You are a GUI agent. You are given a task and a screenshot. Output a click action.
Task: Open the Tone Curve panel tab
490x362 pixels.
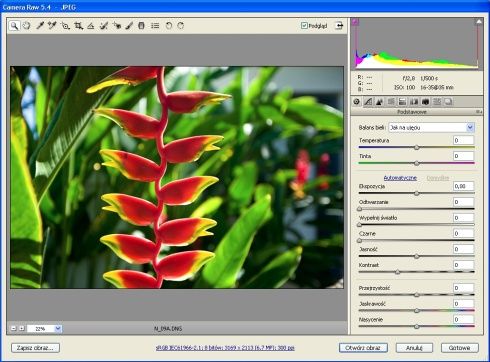coord(368,102)
